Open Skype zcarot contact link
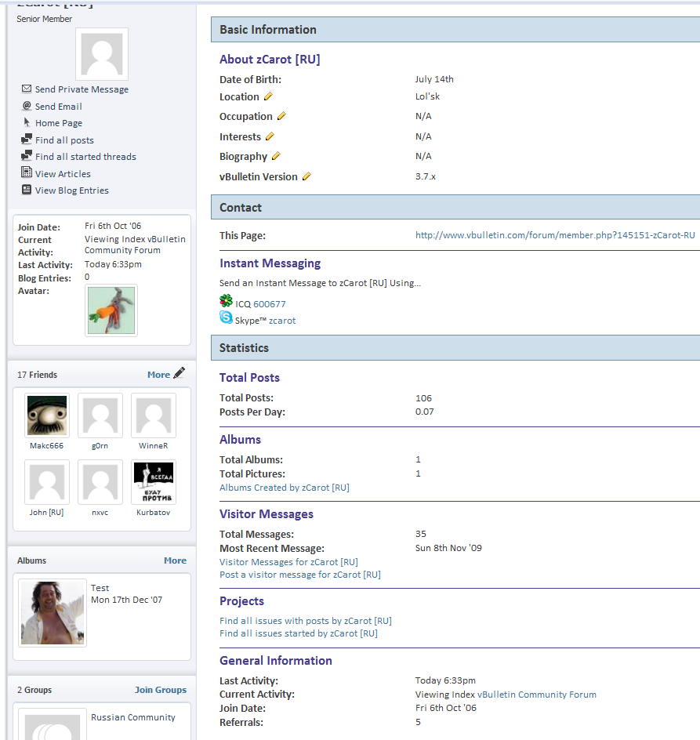700x740 pixels. point(282,321)
